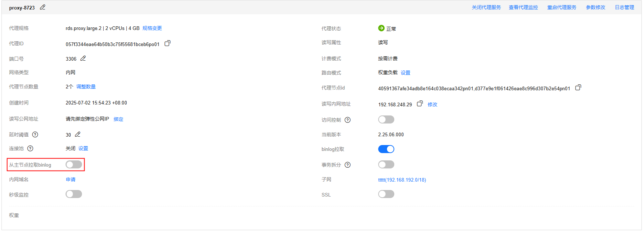Copy the proxy ID value
644x232 pixels.
(x=167, y=43)
